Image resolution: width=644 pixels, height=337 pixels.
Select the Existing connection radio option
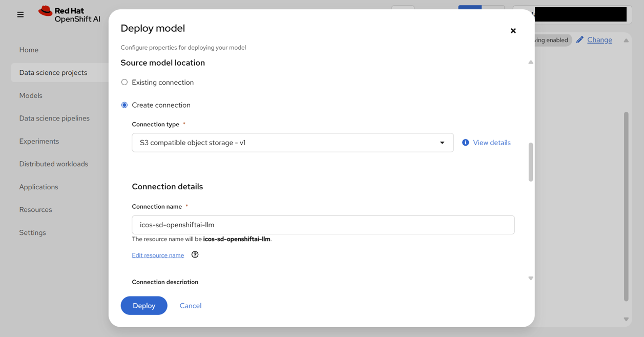(124, 82)
